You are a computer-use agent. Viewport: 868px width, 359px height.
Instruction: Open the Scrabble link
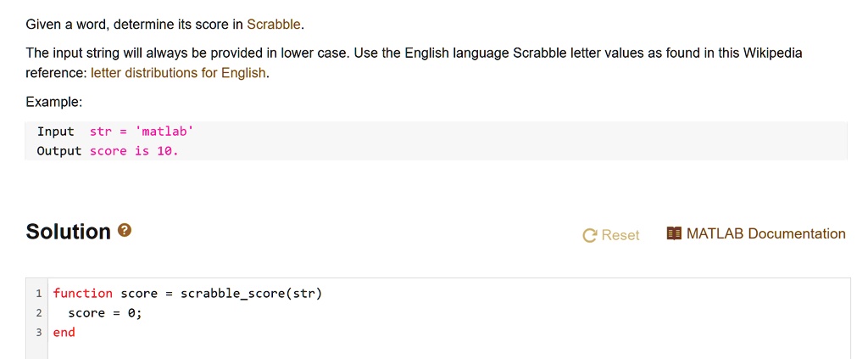(x=274, y=25)
